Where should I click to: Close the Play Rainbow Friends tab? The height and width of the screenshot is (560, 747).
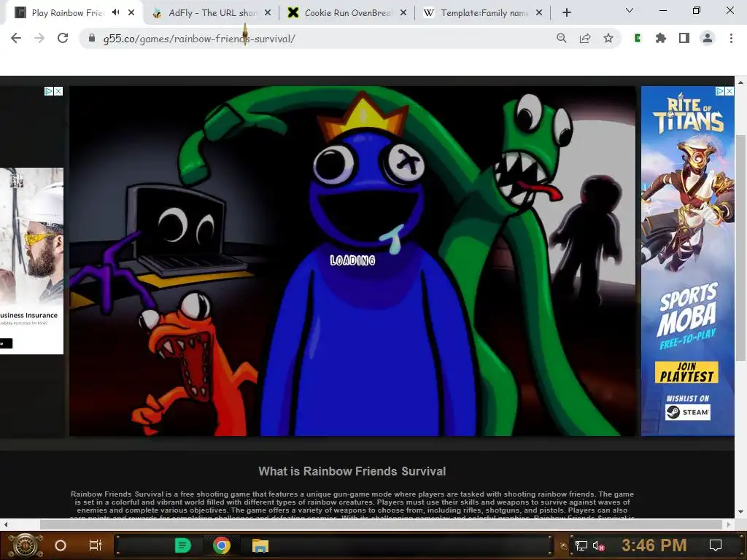131,13
